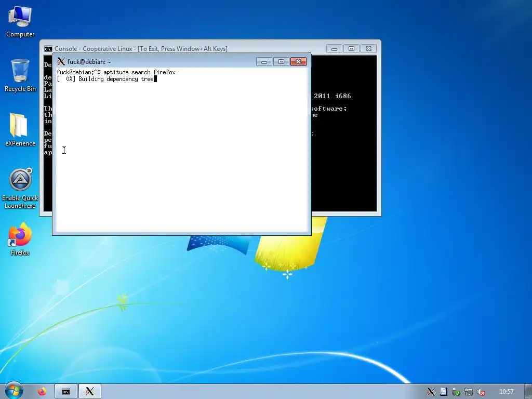This screenshot has height=399, width=532.
Task: Maximize the fuck@debian xterm window
Action: coord(281,61)
